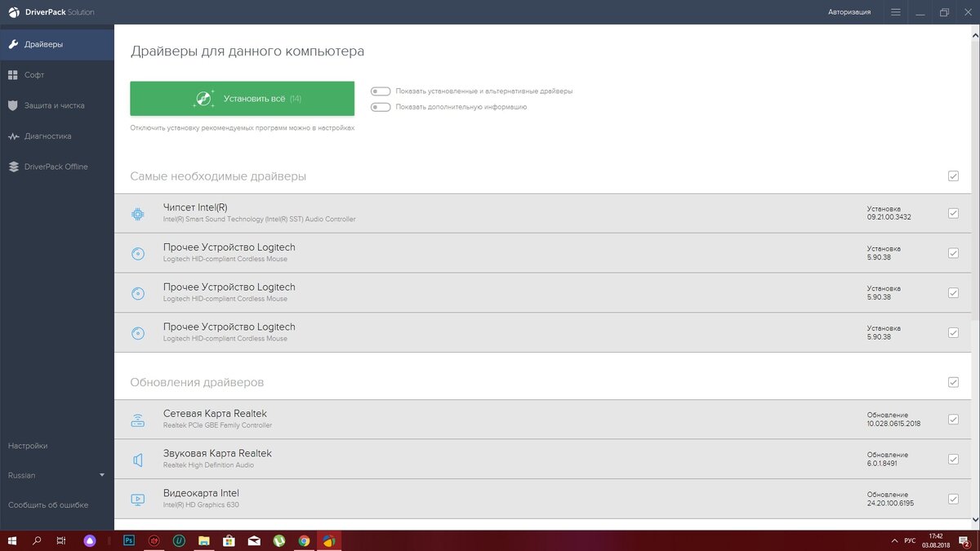Uncheck Сетевая Карта Realtek checkbox

953,420
